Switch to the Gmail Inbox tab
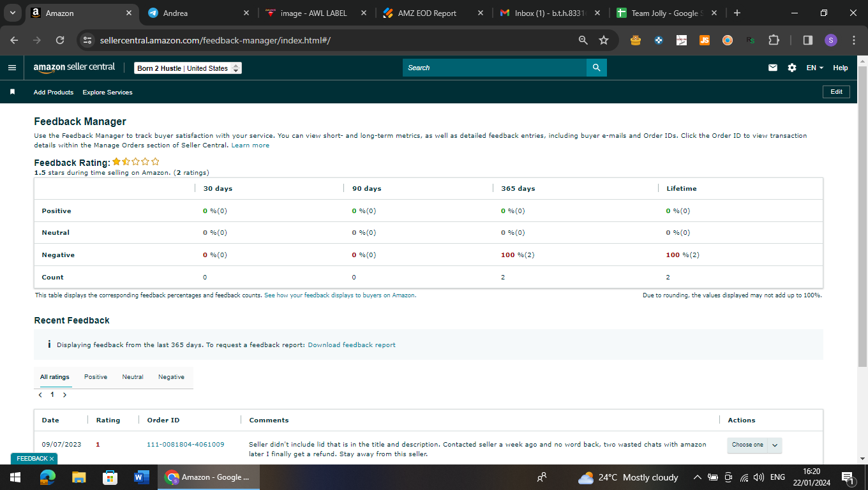 tap(549, 13)
